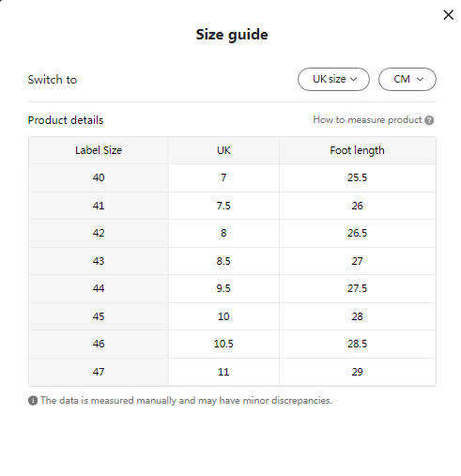Close the Size guide dialog
Image resolution: width=461 pixels, height=476 pixels.
click(448, 15)
